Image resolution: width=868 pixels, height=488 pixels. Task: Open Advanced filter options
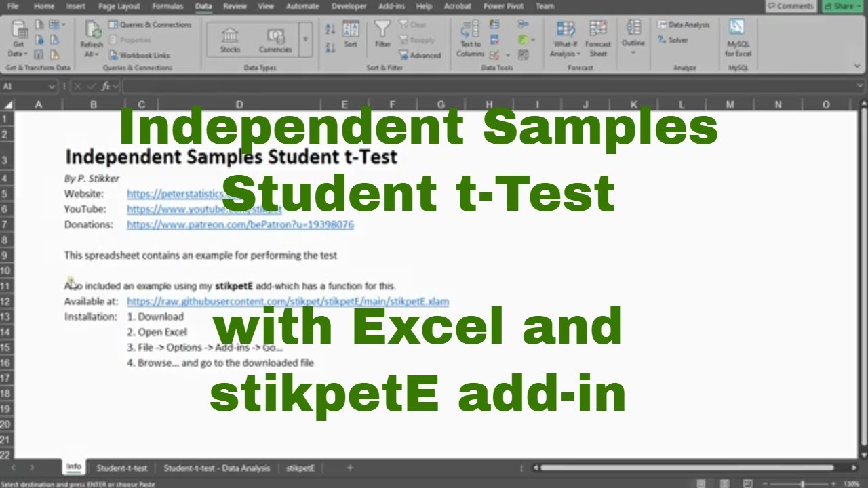point(419,56)
